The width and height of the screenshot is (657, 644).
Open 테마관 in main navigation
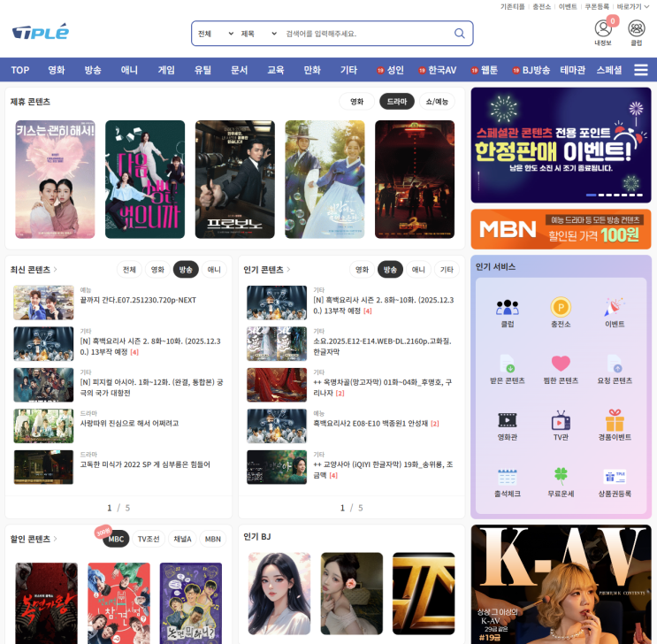tap(572, 70)
